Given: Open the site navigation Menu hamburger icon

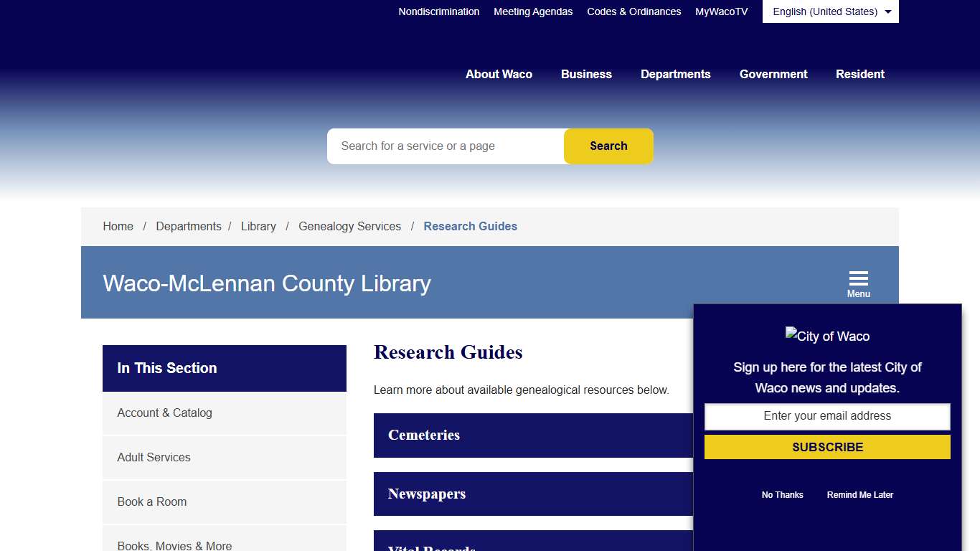Looking at the screenshot, I should pyautogui.click(x=858, y=278).
